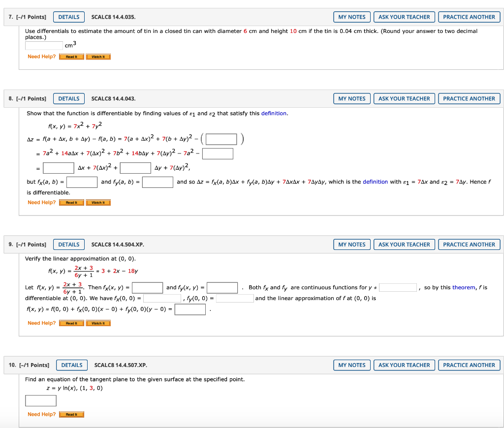Click the linear approximation result box in question 9
Image resolution: width=504 pixels, height=428 pixels.
pos(190,309)
